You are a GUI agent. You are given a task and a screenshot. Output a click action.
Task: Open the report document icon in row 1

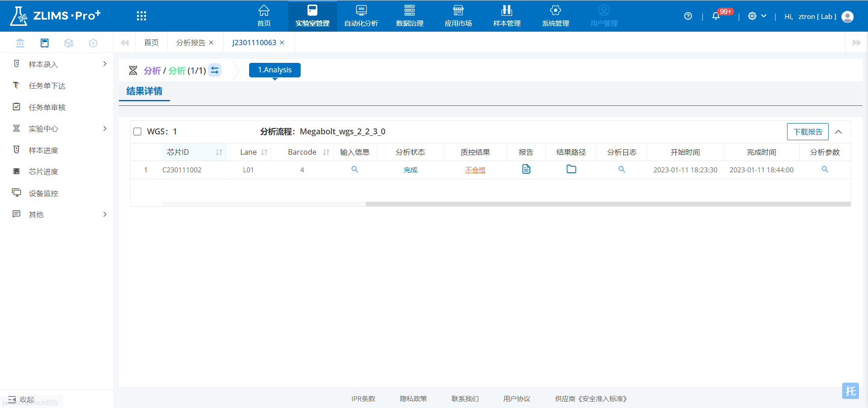tap(526, 169)
